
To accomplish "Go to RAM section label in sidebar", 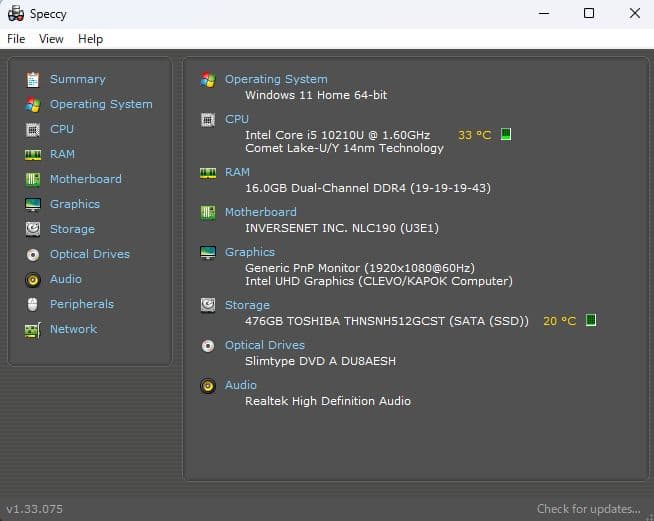I will pyautogui.click(x=62, y=154).
